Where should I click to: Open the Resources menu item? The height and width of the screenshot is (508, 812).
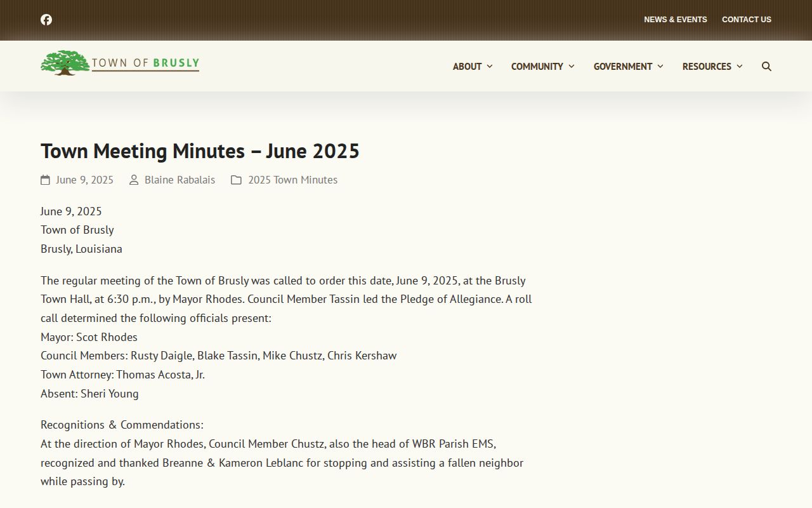point(707,67)
